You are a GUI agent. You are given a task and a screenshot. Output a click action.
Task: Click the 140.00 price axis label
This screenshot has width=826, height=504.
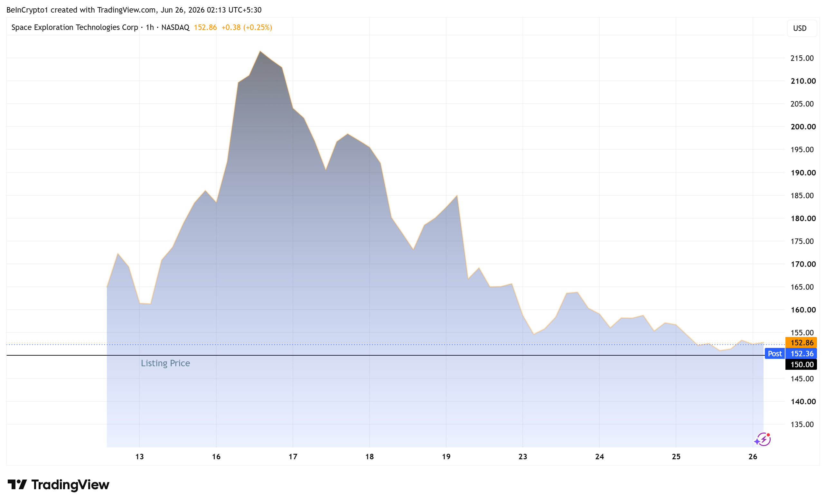[803, 401]
